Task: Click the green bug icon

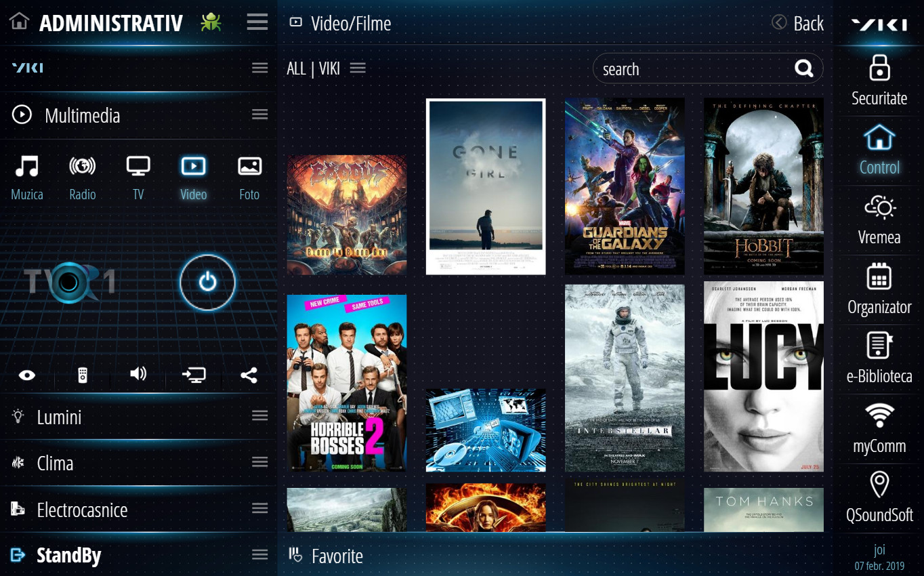Action: (211, 22)
